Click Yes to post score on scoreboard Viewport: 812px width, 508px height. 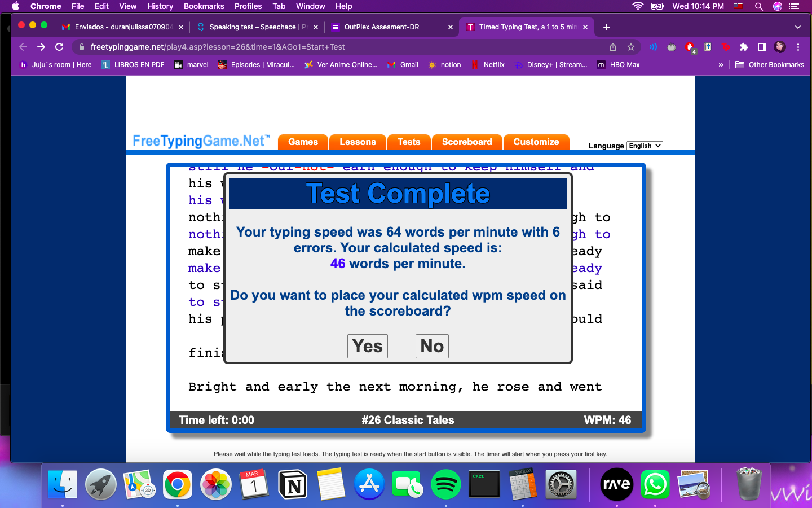click(368, 346)
